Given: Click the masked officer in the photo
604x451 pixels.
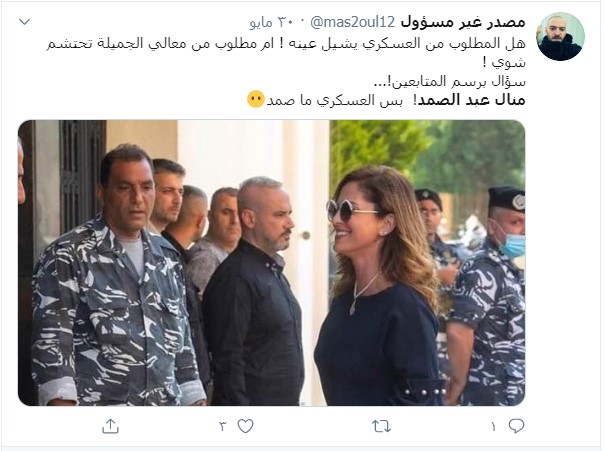Looking at the screenshot, I should pyautogui.click(x=491, y=297).
